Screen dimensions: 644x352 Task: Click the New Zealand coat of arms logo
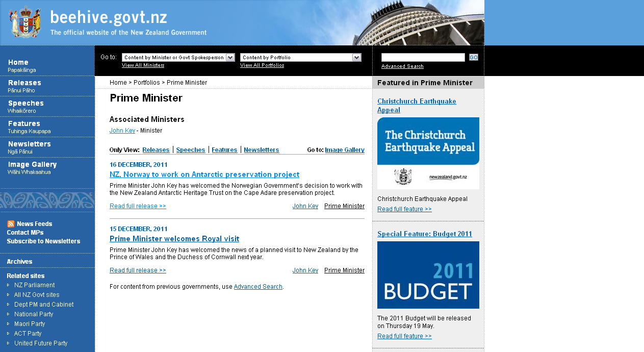click(26, 22)
